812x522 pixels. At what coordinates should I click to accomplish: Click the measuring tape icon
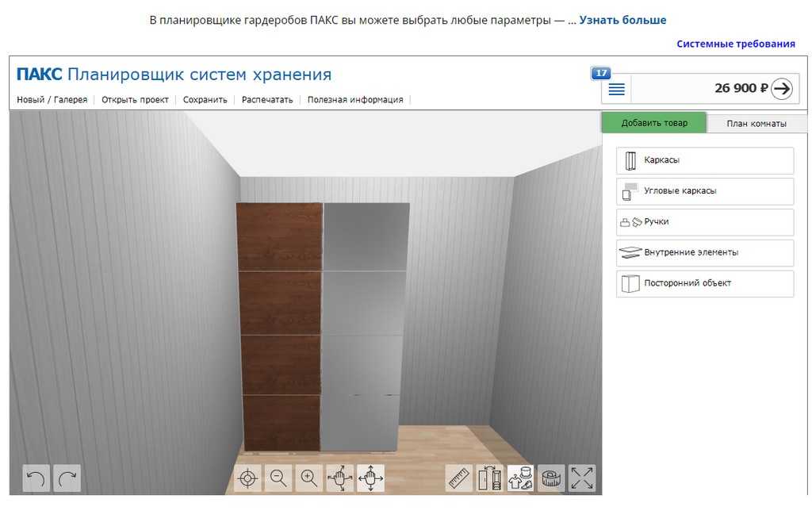pos(551,478)
